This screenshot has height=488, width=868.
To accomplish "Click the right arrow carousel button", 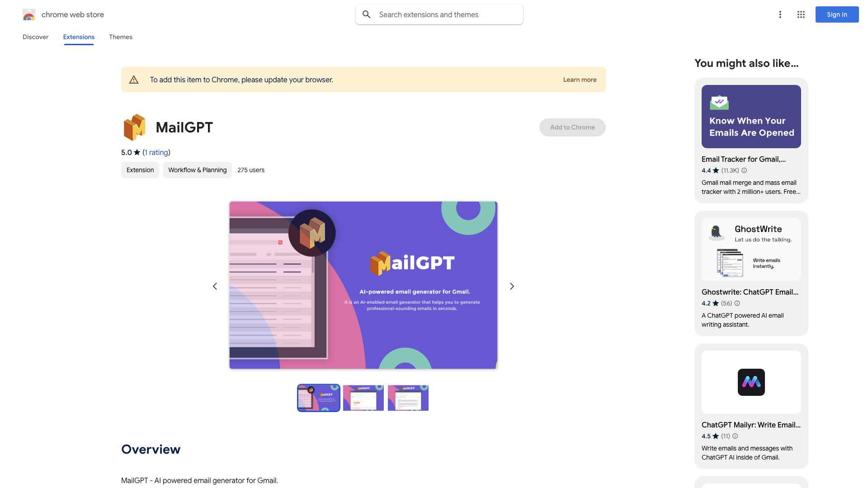I will (511, 286).
